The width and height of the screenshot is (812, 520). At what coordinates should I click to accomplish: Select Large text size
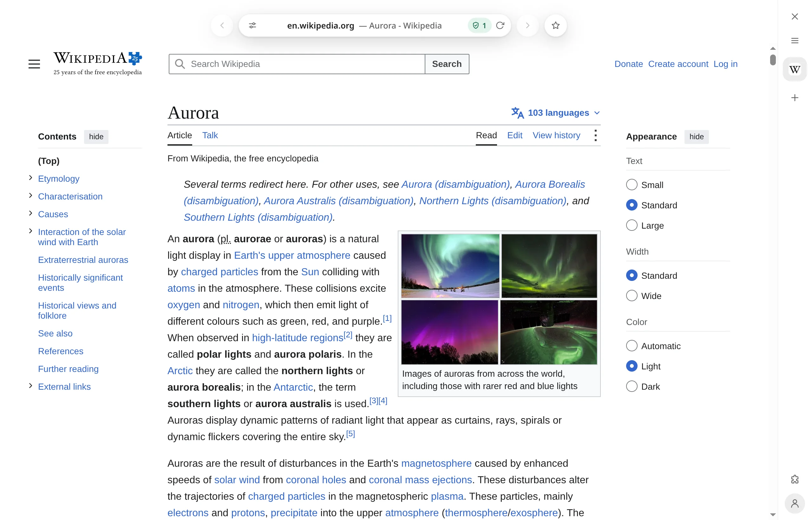point(632,225)
